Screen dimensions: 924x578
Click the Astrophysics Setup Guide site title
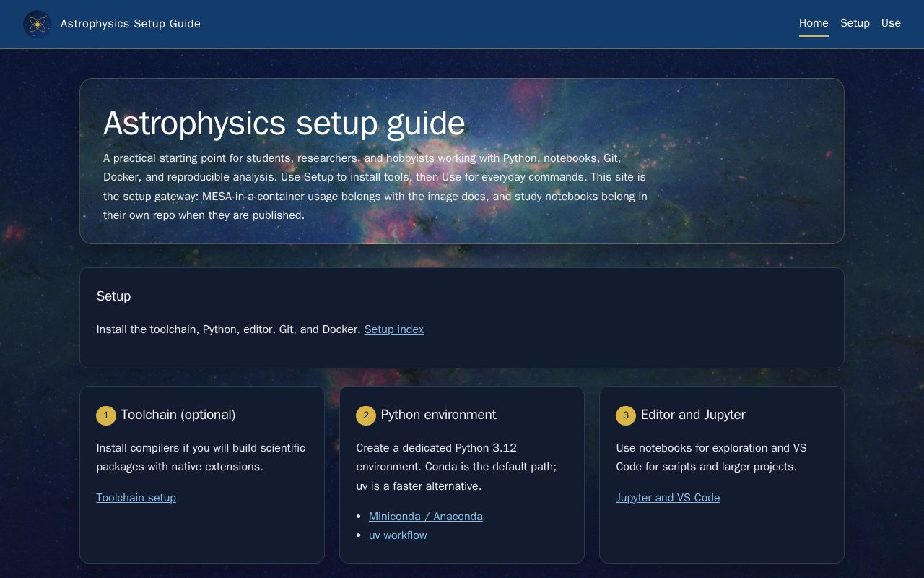(131, 24)
